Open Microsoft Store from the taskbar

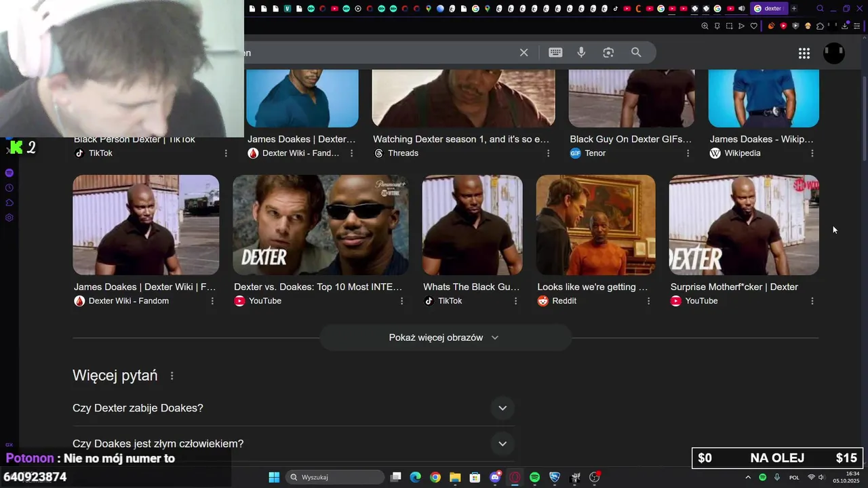click(475, 477)
